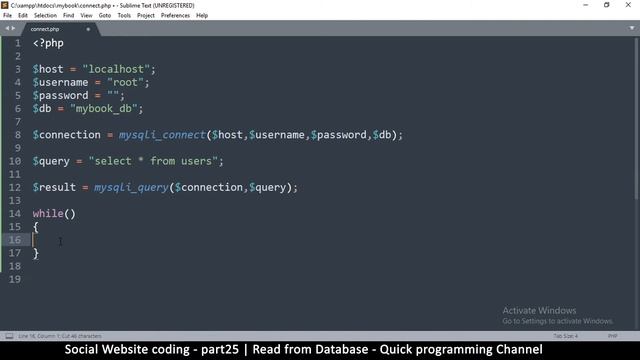Image resolution: width=640 pixels, height=360 pixels.
Task: Click the "localhost" string
Action: click(x=116, y=69)
